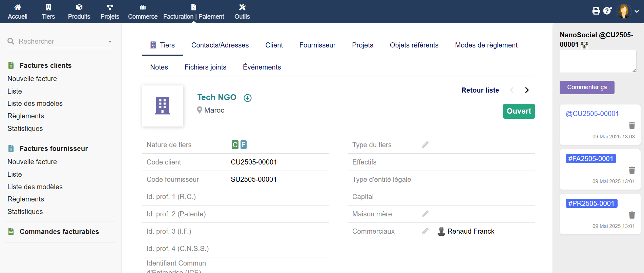Open the Fichiers joints tab

click(205, 67)
